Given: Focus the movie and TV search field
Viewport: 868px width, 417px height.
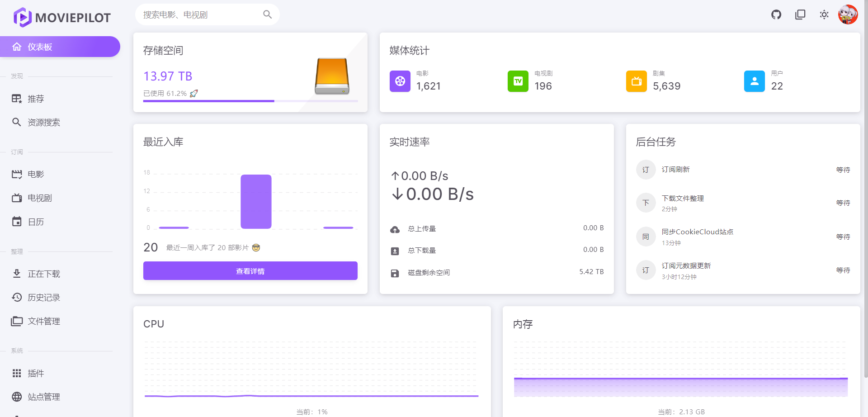Looking at the screenshot, I should pyautogui.click(x=199, y=15).
